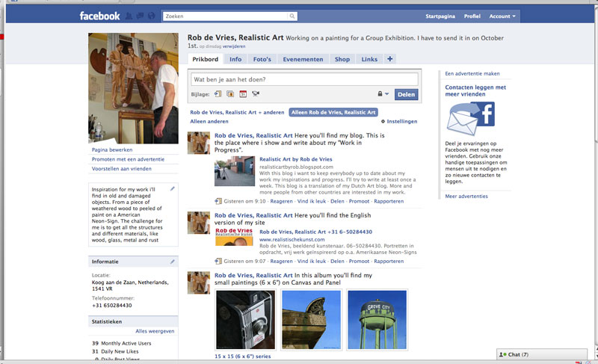
Task: Open the chat person icon
Action: tap(502, 354)
